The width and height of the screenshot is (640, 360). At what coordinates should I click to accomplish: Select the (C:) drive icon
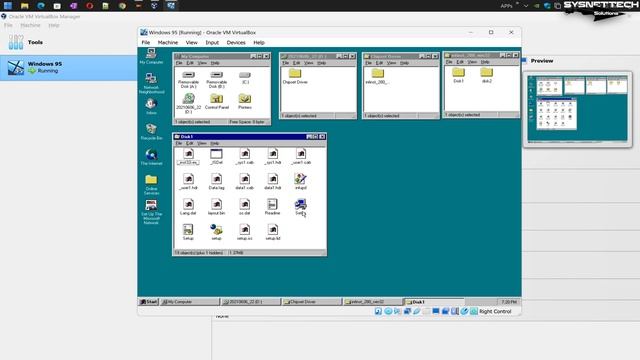[x=244, y=77]
